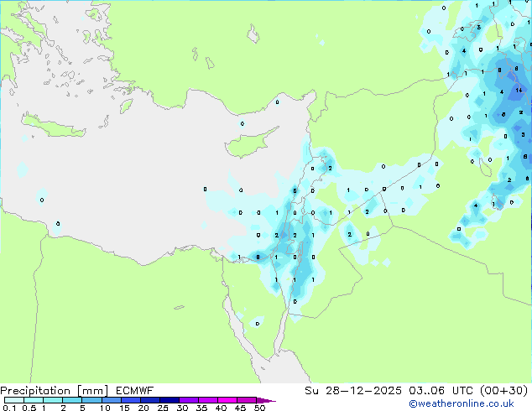Screen dimensions: 532x411
Task: Select the 0.5–1 mm legend color swatch
Action: click(x=34, y=400)
